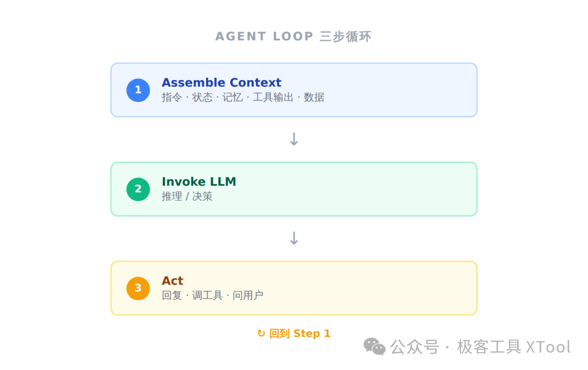Click the arrow below Invoke LLM box
588x370 pixels.
[294, 238]
